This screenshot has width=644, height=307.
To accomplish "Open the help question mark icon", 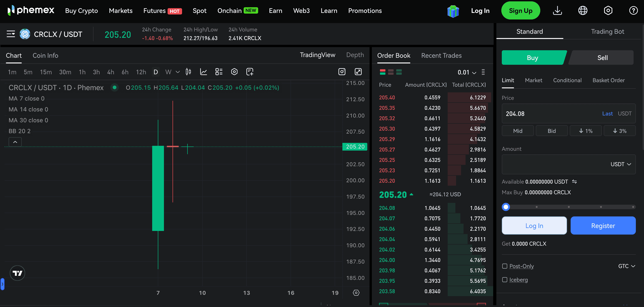I will pyautogui.click(x=633, y=10).
